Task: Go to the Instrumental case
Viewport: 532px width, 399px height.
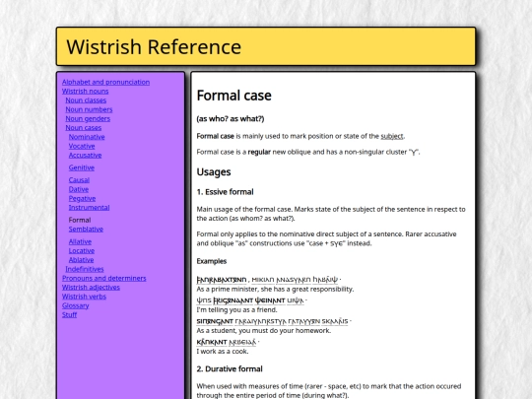Action: click(89, 208)
